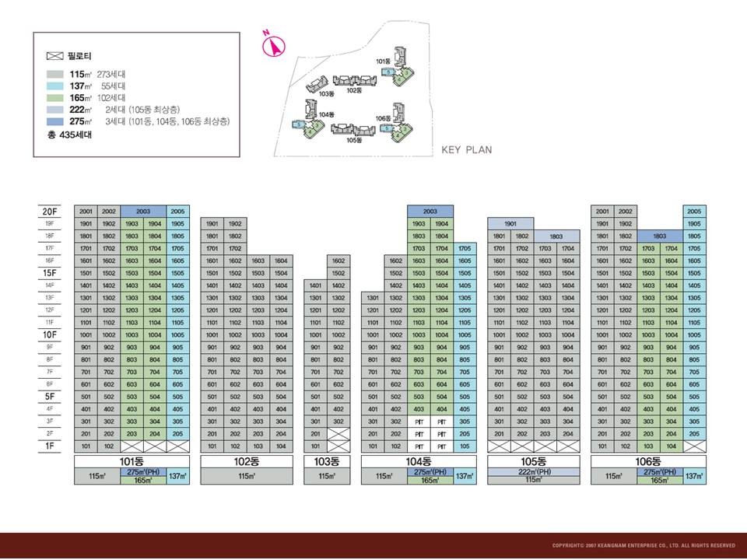Select the 20F floor row label
747x560 pixels.
[50, 211]
